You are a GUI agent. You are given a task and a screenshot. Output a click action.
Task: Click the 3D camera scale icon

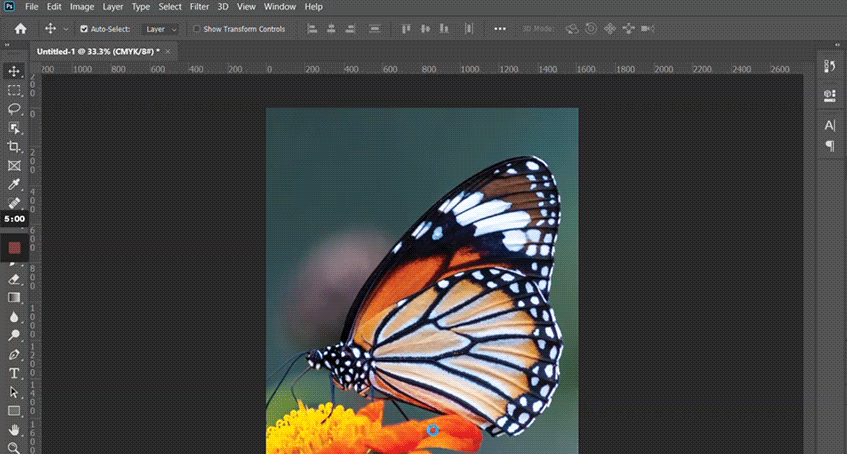point(648,29)
